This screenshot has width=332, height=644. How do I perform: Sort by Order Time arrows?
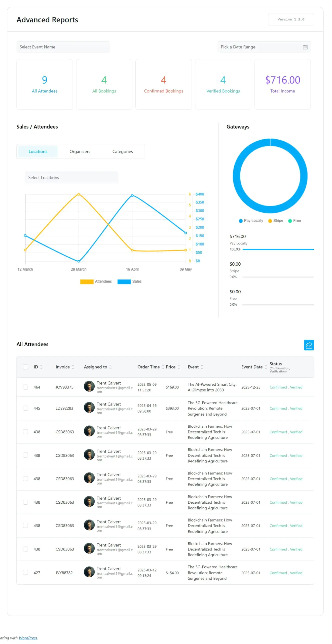[x=163, y=367]
